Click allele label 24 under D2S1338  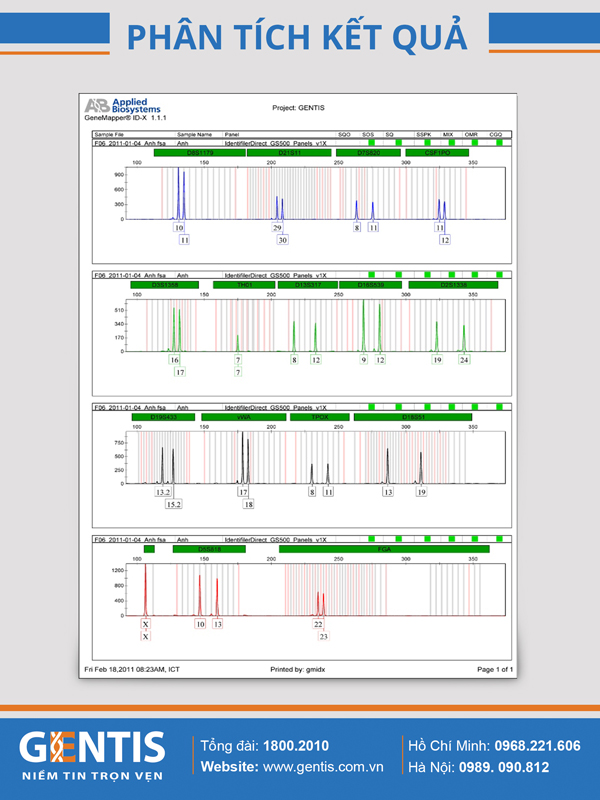tap(464, 359)
